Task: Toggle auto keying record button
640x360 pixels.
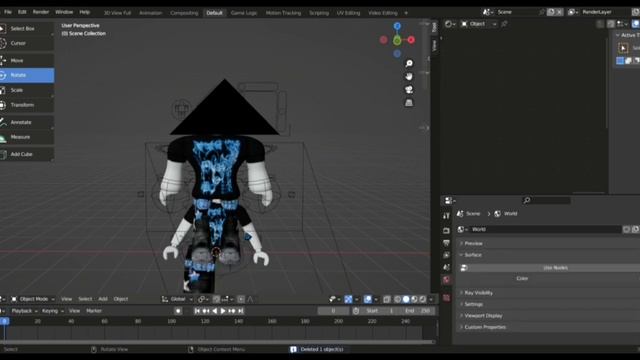Action: [178, 311]
